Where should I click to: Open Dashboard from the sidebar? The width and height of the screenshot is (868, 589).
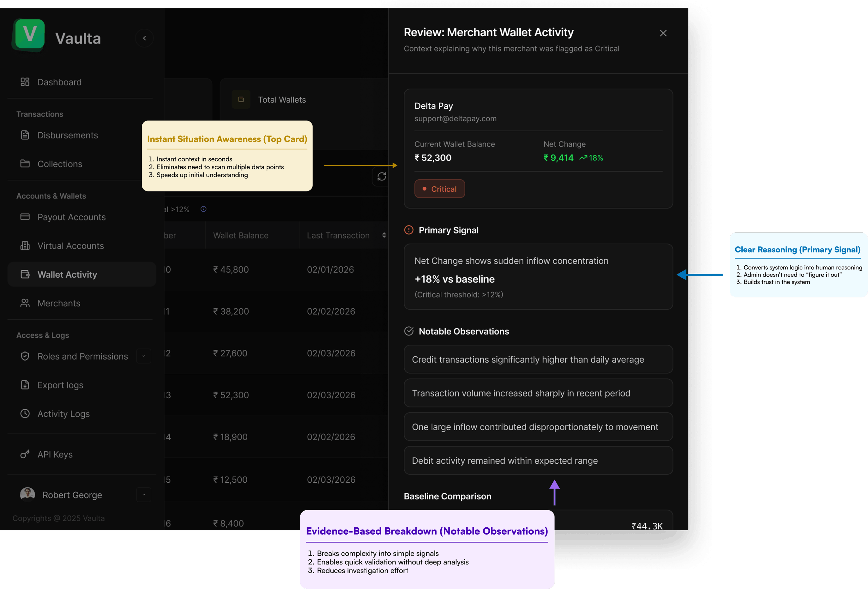[59, 82]
